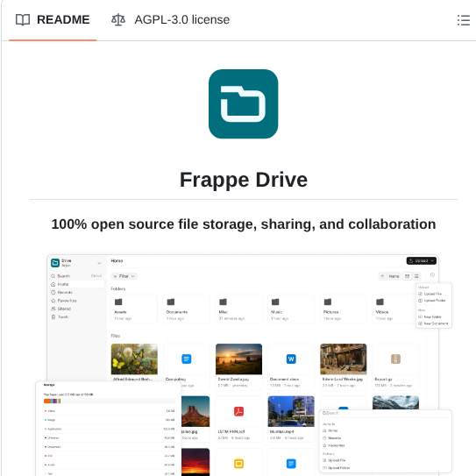Screen dimensions: 476x476
Task: Select Upload File under Actions in search popup
Action: tap(386, 460)
